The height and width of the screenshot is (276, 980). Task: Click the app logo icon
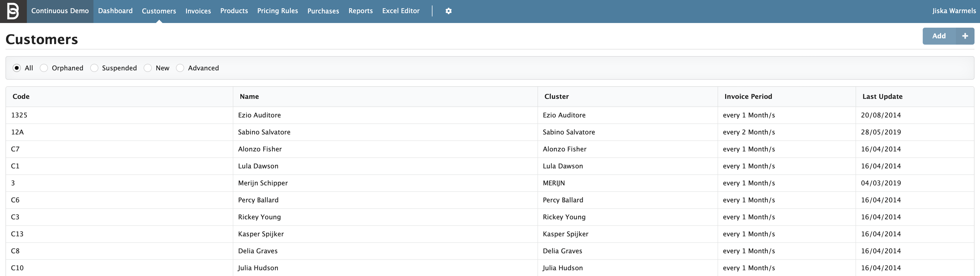click(x=13, y=11)
